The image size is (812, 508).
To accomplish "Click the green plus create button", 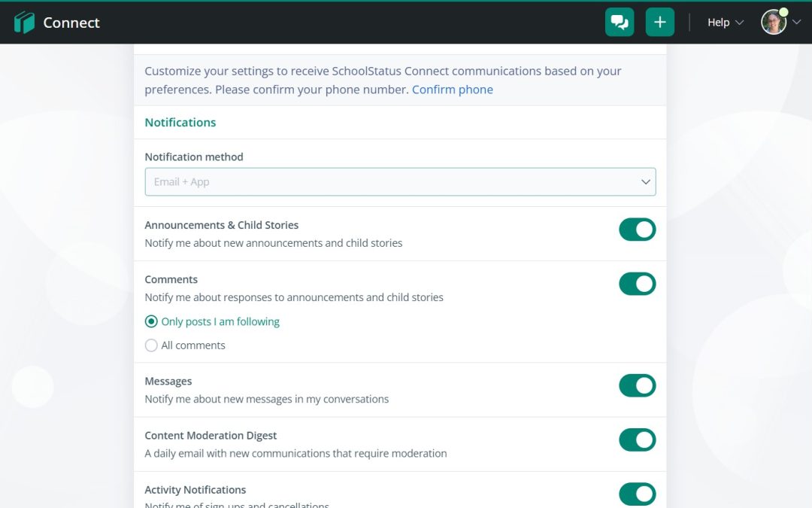I will [x=659, y=23].
